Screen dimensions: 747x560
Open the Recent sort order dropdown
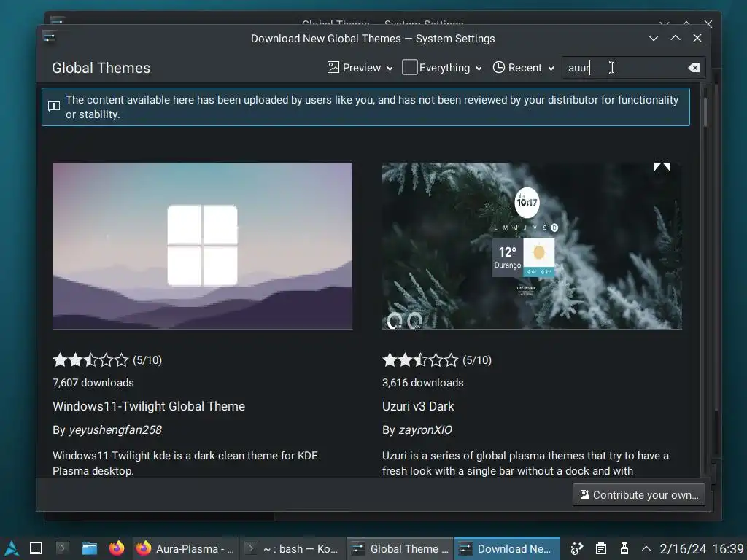point(523,68)
